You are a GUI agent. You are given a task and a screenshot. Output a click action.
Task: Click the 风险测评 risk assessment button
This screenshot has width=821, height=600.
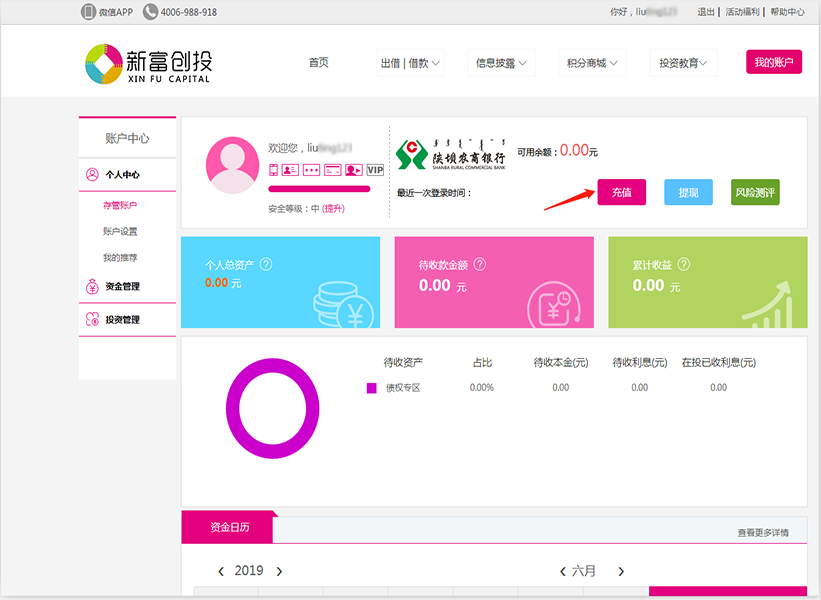(755, 192)
